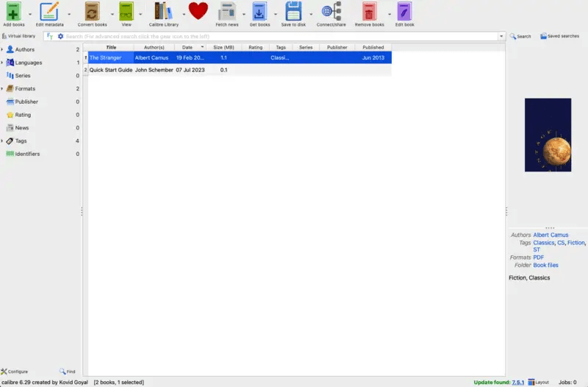Open search history dropdown arrow
588x387 pixels.
pyautogui.click(x=501, y=36)
